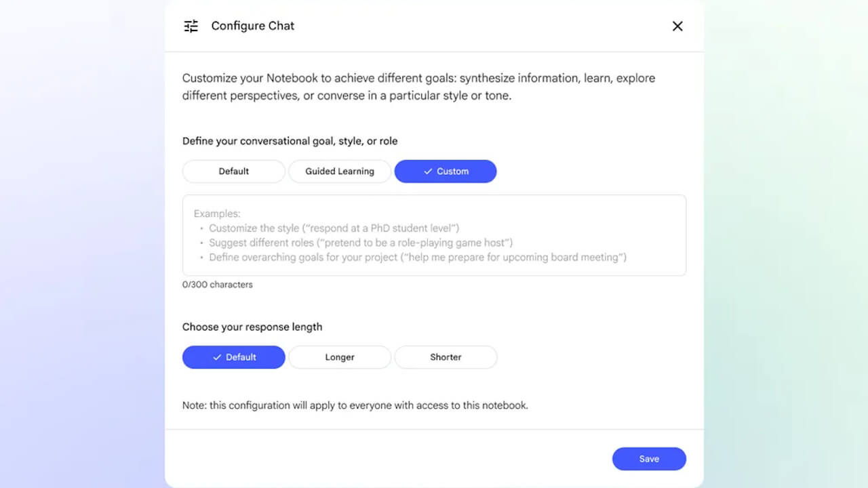Select the Default conversational style option
Screen dimensions: 868x488
(x=233, y=171)
